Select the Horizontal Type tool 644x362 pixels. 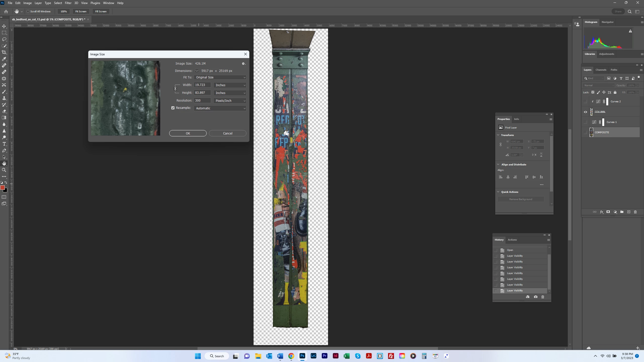pyautogui.click(x=4, y=144)
